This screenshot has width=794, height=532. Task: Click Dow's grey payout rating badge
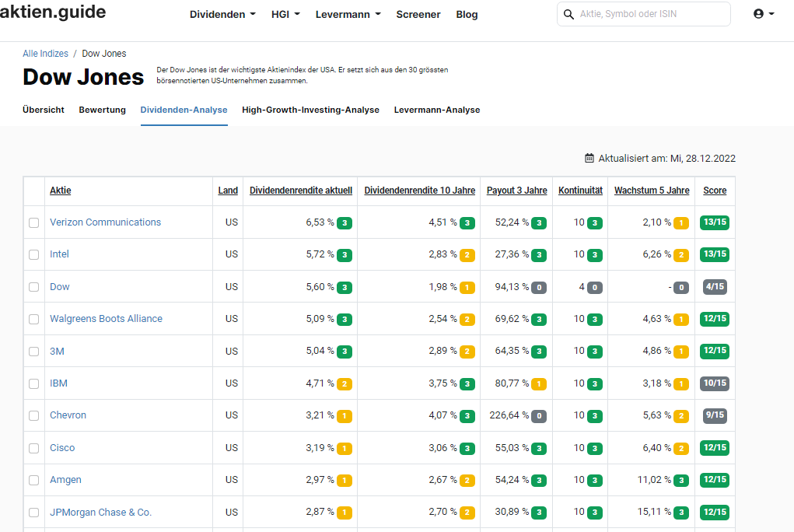(539, 287)
